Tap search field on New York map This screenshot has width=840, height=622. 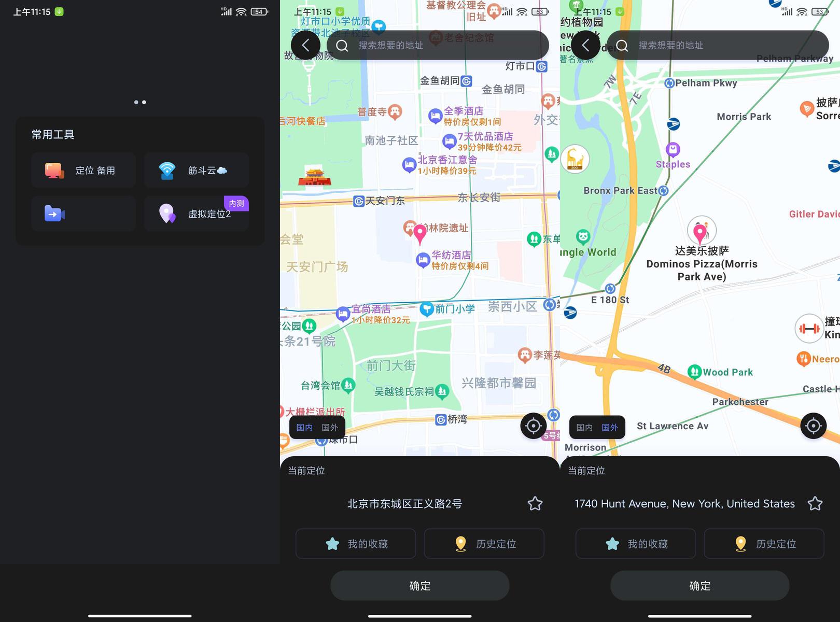[718, 46]
